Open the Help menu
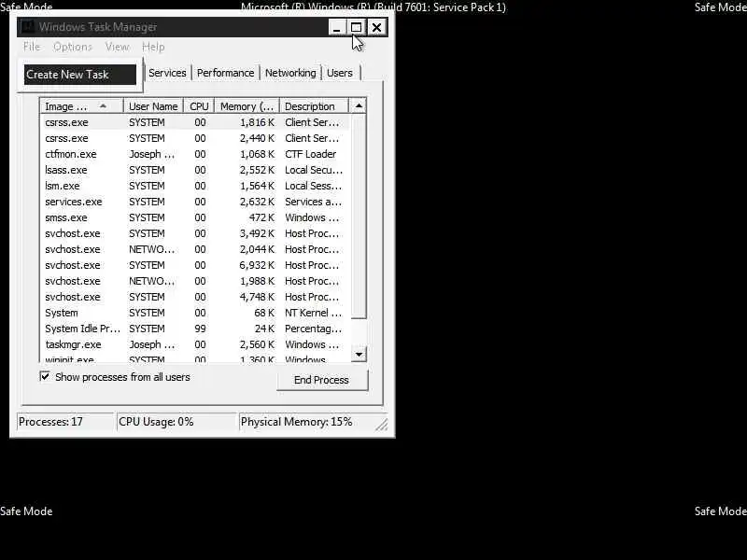This screenshot has width=747, height=560. [153, 47]
